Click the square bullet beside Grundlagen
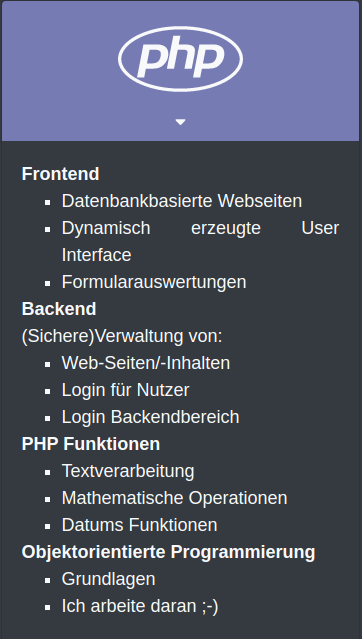Screen dimensions: 362x639 point(48,580)
